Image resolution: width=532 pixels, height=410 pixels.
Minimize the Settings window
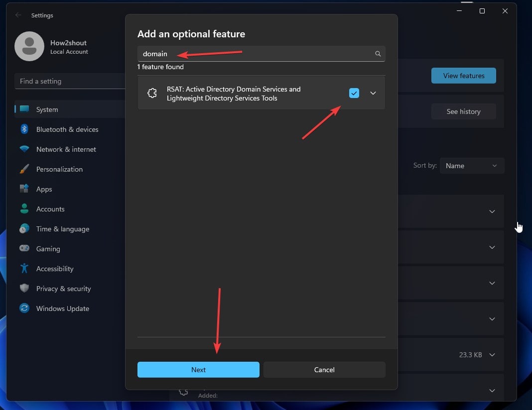pos(459,11)
